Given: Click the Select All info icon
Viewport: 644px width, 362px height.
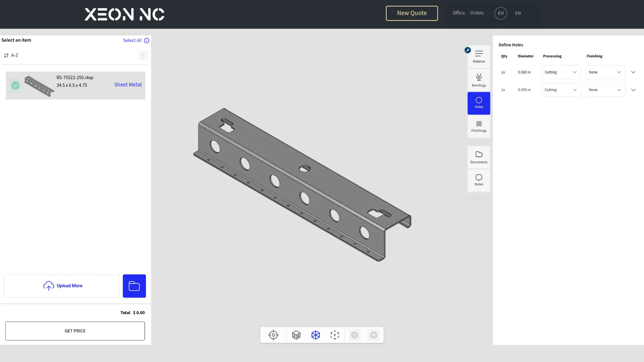Looking at the screenshot, I should (x=147, y=41).
